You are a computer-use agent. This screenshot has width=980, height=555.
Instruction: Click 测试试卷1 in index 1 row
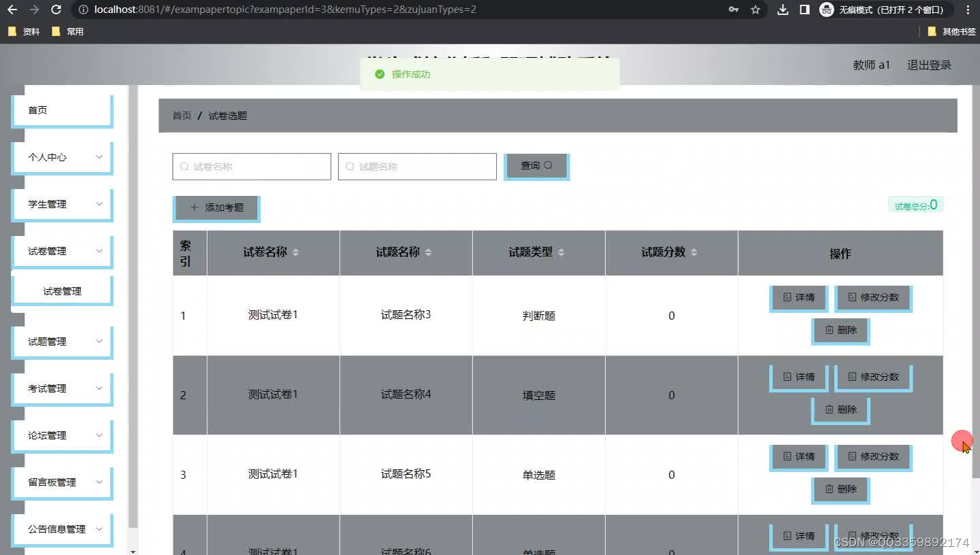pyautogui.click(x=273, y=315)
